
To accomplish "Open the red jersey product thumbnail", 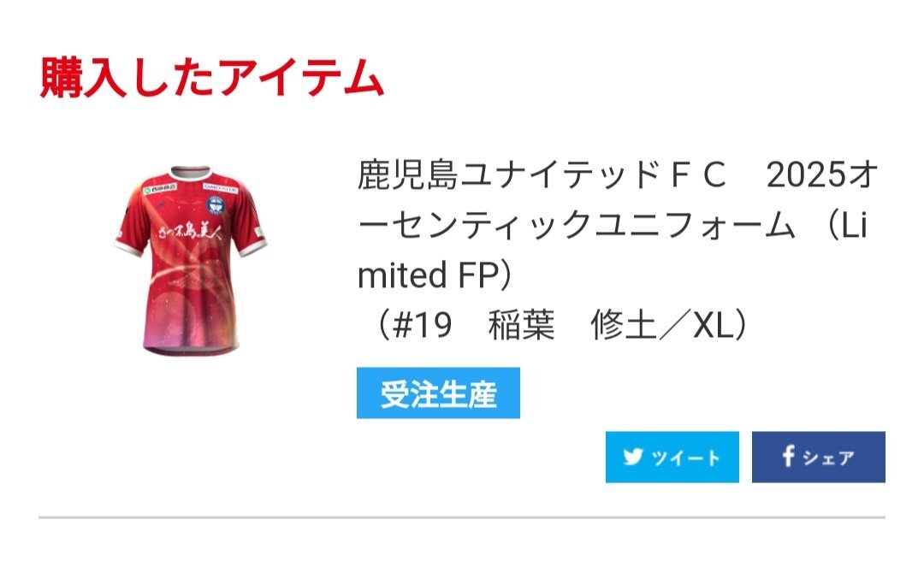I will tap(190, 262).
